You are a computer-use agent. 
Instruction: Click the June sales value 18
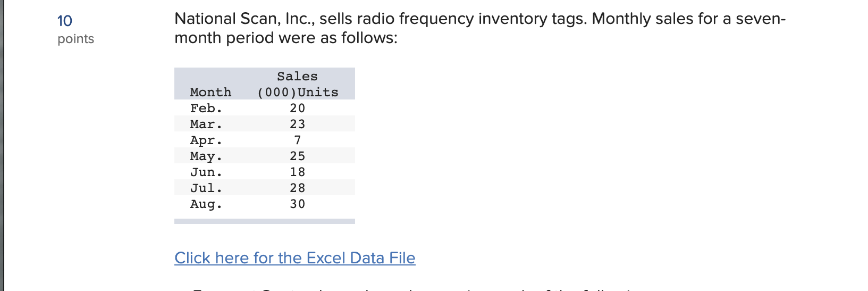click(x=297, y=172)
